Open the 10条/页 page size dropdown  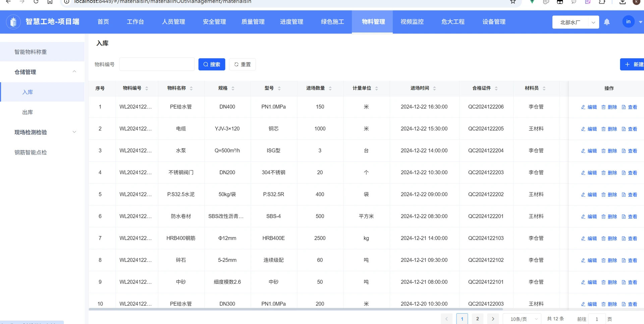click(x=522, y=319)
